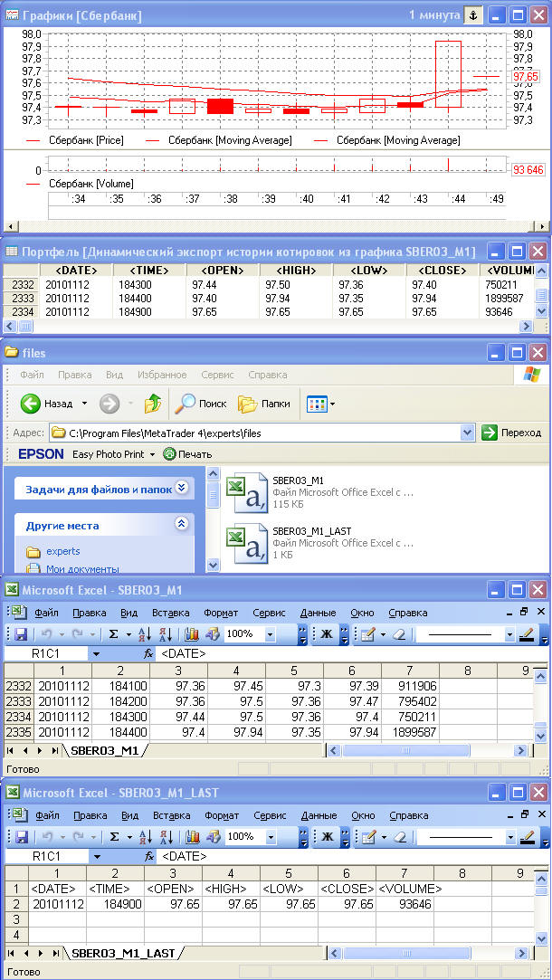Select row 2333 header in the Портфель window

click(x=22, y=298)
